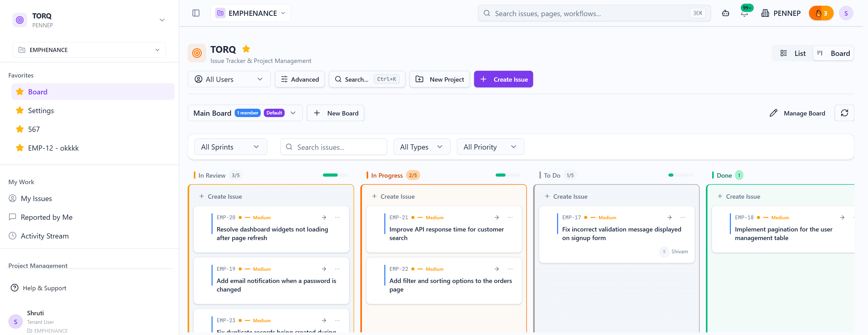The height and width of the screenshot is (335, 868).
Task: Collapse the sidebar with the panel icon
Action: pyautogui.click(x=196, y=13)
